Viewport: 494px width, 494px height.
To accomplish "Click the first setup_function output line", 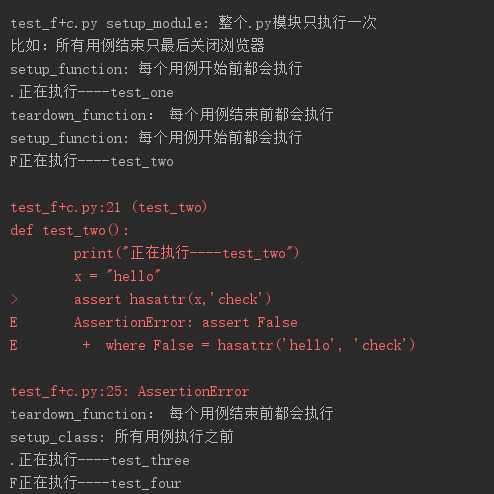I will tap(156, 69).
